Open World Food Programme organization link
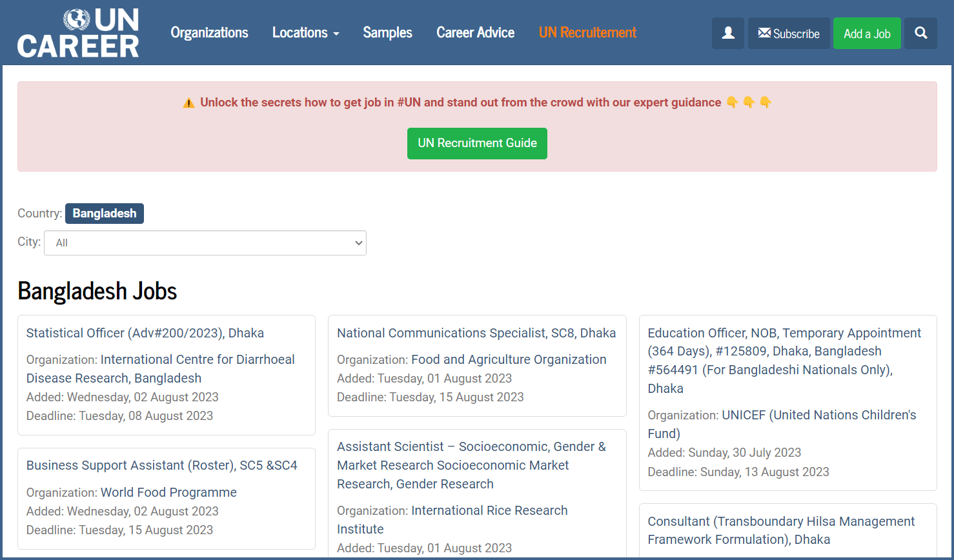 click(168, 492)
